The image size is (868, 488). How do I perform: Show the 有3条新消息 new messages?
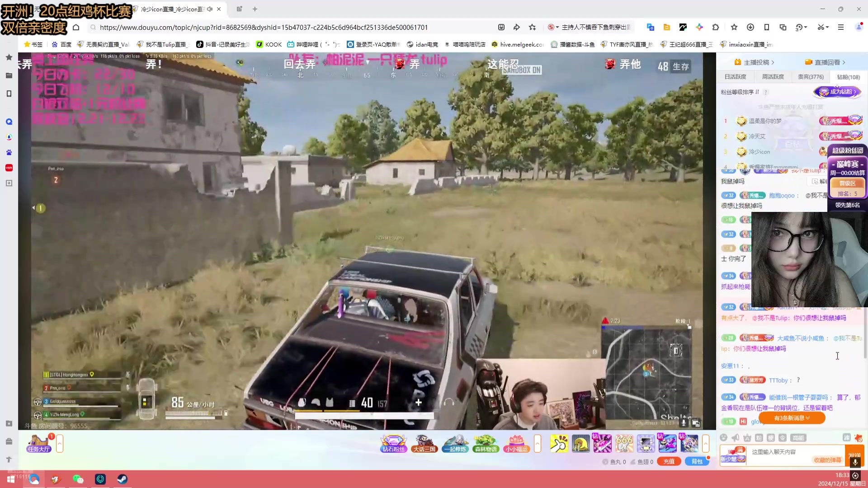[x=792, y=418]
